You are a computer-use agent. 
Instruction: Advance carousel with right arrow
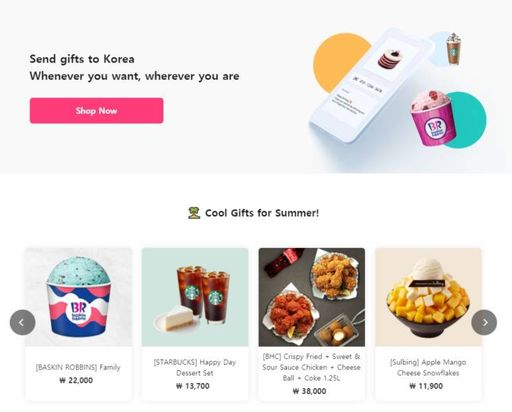484,322
